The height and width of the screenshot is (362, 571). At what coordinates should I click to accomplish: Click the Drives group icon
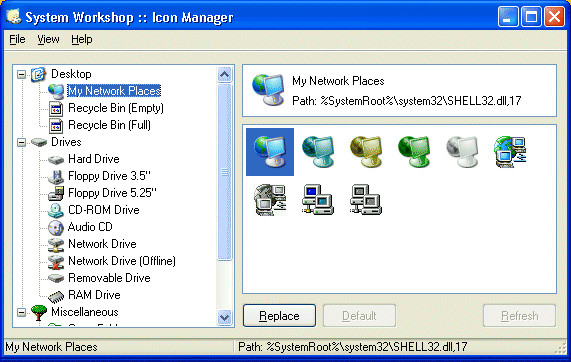pyautogui.click(x=39, y=142)
